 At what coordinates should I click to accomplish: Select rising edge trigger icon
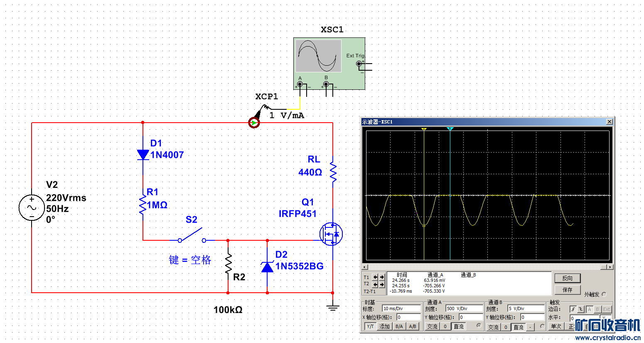click(x=573, y=309)
